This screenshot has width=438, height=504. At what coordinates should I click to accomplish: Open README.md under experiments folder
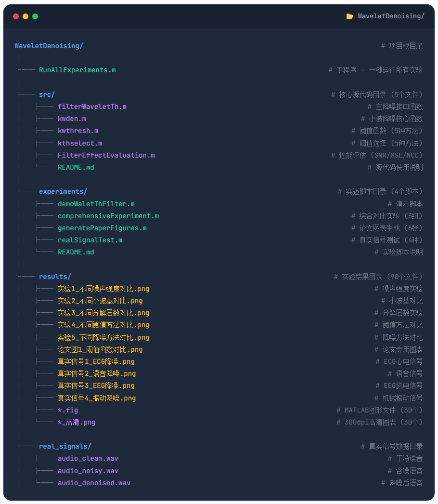click(76, 252)
